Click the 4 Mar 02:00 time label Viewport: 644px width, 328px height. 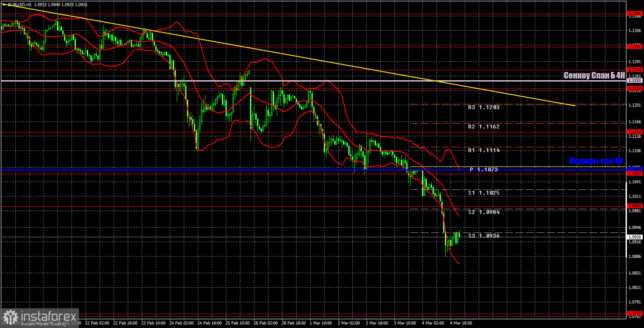pyautogui.click(x=433, y=323)
